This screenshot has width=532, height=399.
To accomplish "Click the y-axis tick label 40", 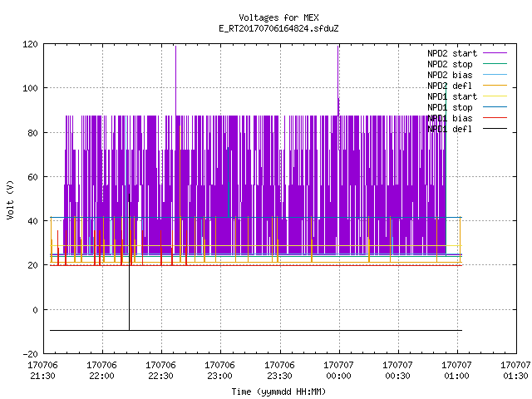I will (x=32, y=221).
